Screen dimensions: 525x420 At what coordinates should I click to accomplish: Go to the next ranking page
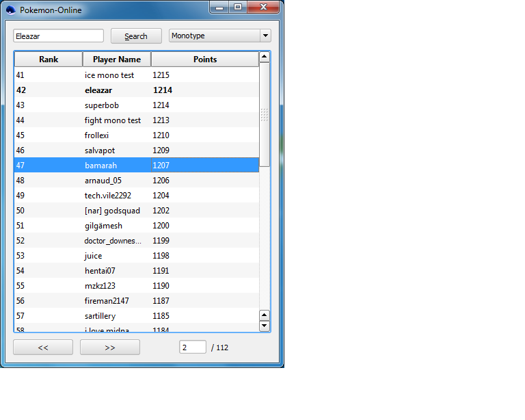tap(110, 347)
